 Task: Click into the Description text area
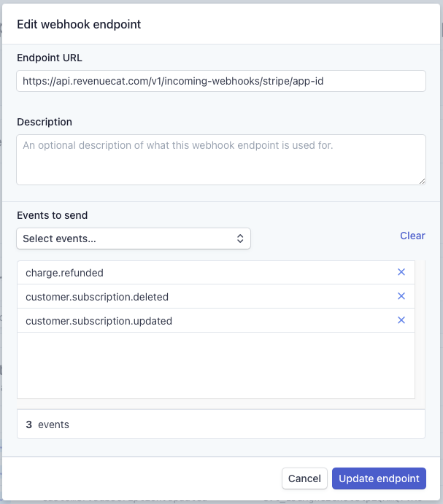click(220, 159)
